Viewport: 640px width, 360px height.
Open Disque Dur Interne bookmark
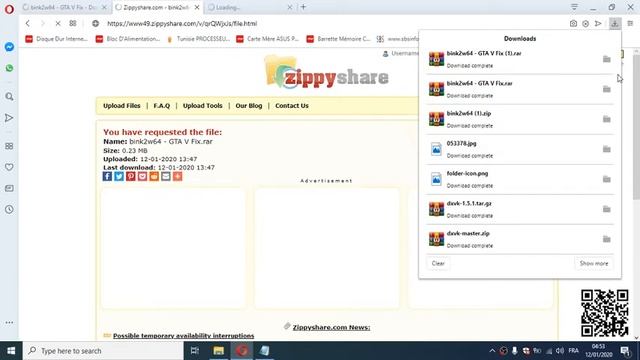57,39
